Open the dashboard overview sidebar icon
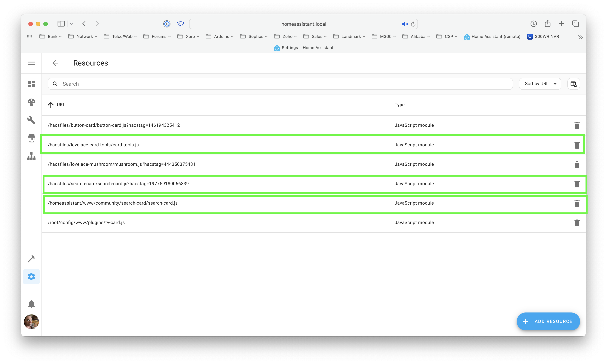 point(31,84)
